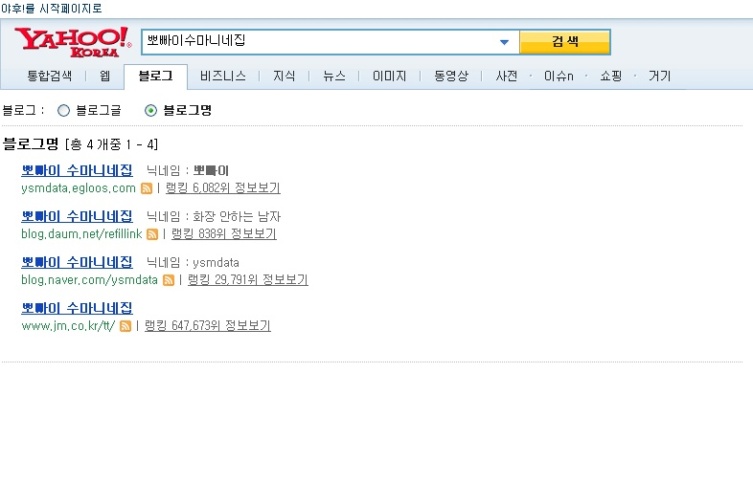Click the Yahoo Korea logo
The height and width of the screenshot is (483, 753).
pyautogui.click(x=73, y=42)
